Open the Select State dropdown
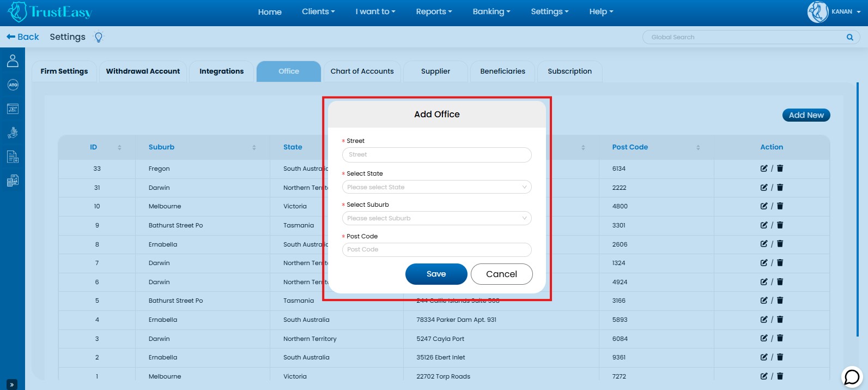The image size is (868, 390). [x=436, y=187]
